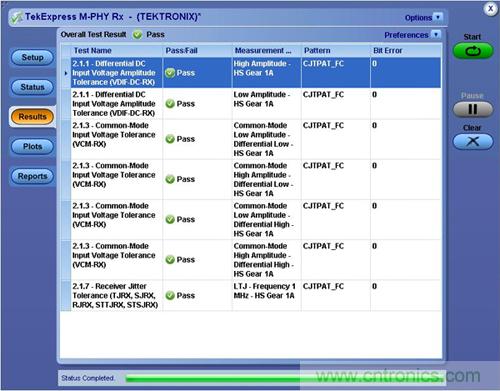The height and width of the screenshot is (391, 500).
Task: Switch to the Setup panel
Action: (32, 57)
